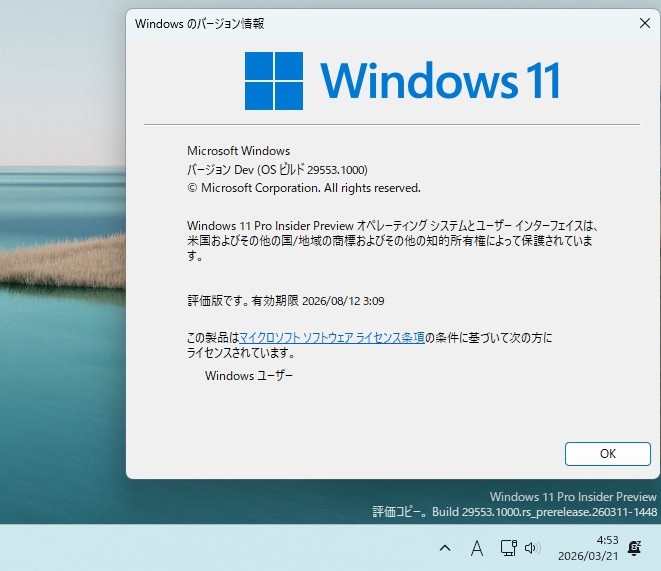661x571 pixels.
Task: Show hidden icons chevron in system tray
Action: pos(445,548)
